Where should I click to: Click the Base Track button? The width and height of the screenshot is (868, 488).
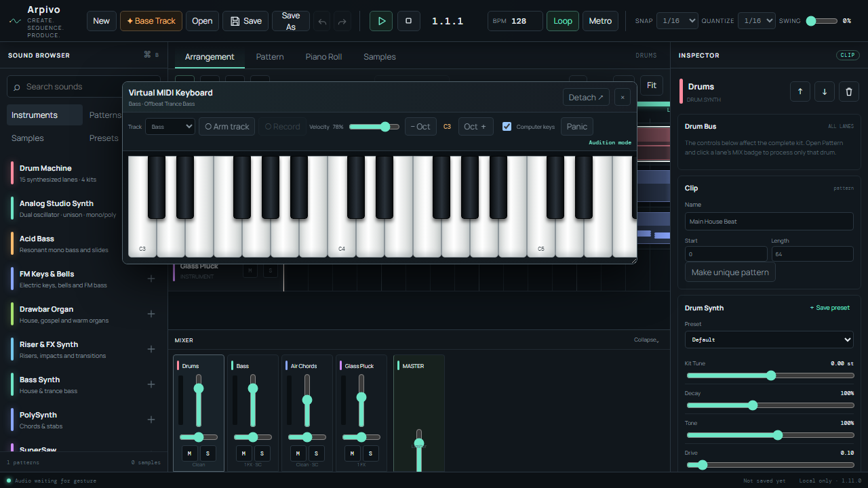tap(151, 21)
